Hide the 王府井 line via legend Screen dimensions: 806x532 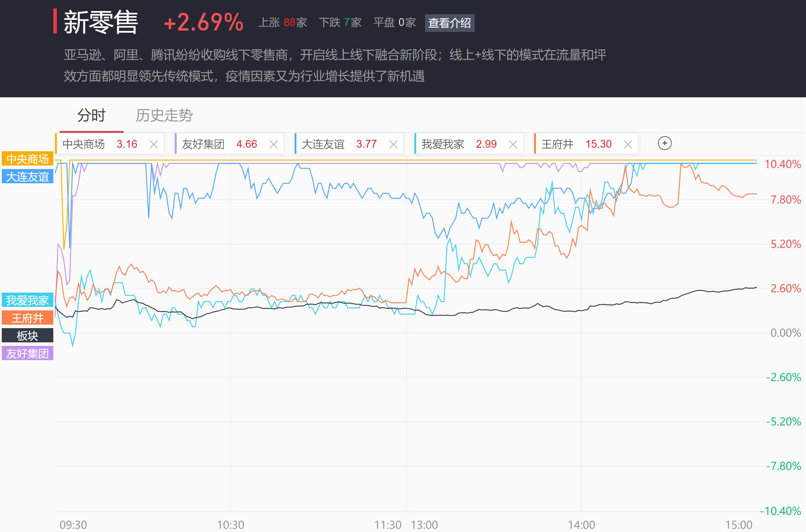27,318
